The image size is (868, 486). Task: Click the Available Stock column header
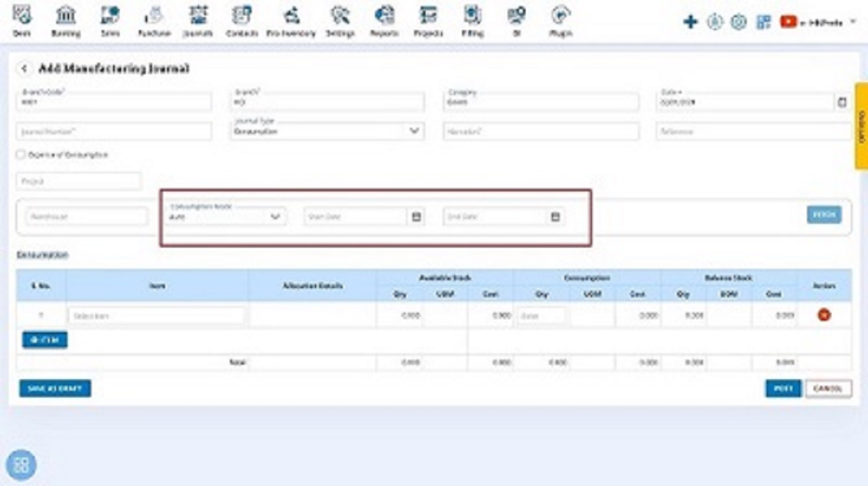[445, 277]
